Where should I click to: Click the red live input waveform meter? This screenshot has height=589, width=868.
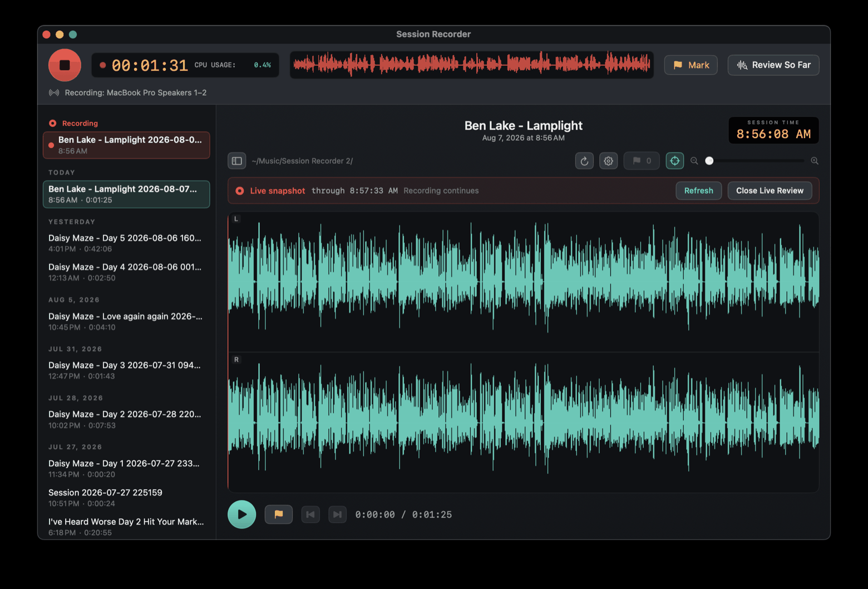[x=472, y=65]
